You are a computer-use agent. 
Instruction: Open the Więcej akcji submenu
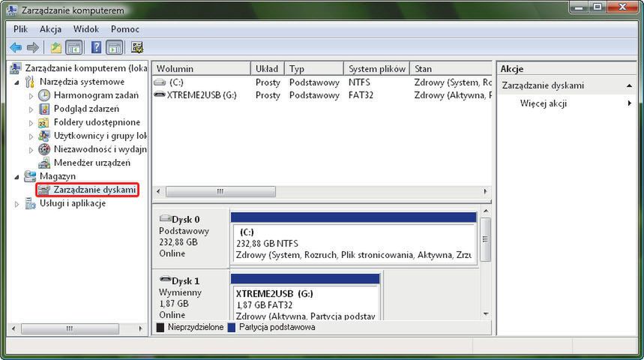pyautogui.click(x=629, y=103)
